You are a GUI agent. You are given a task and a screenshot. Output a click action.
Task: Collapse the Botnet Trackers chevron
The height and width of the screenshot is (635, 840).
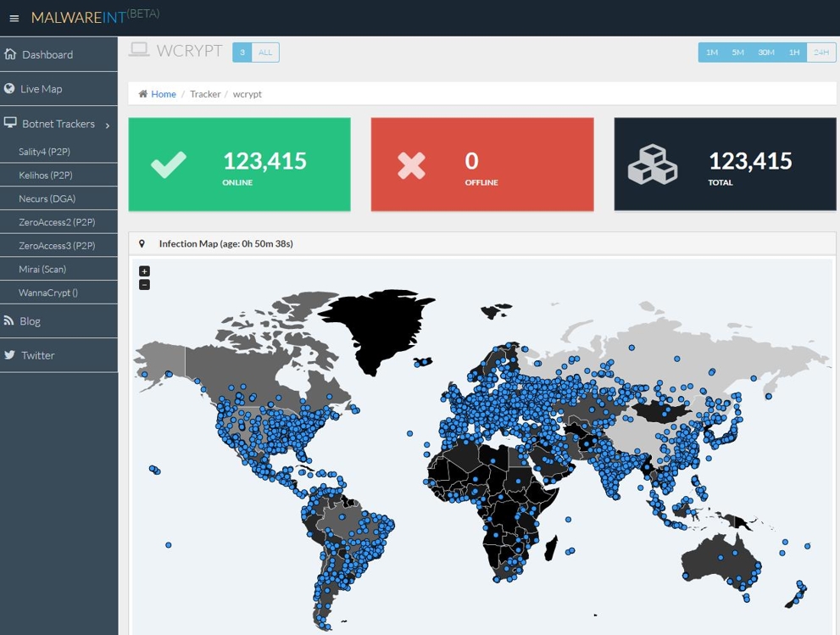(108, 125)
